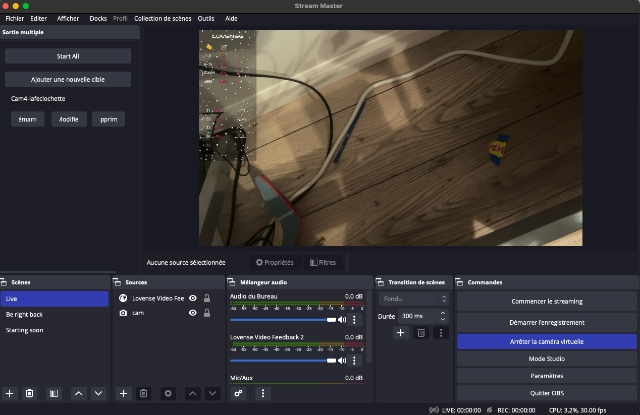Open source properties gear icon
Image resolution: width=640 pixels, height=415 pixels.
pyautogui.click(x=168, y=394)
